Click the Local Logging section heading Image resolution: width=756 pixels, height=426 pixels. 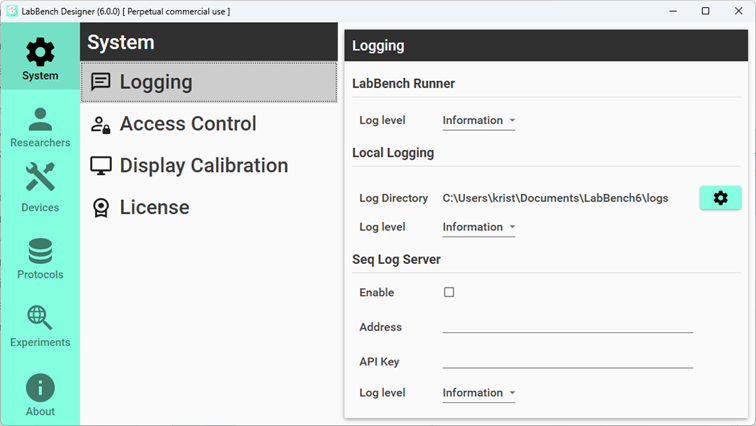click(x=393, y=153)
